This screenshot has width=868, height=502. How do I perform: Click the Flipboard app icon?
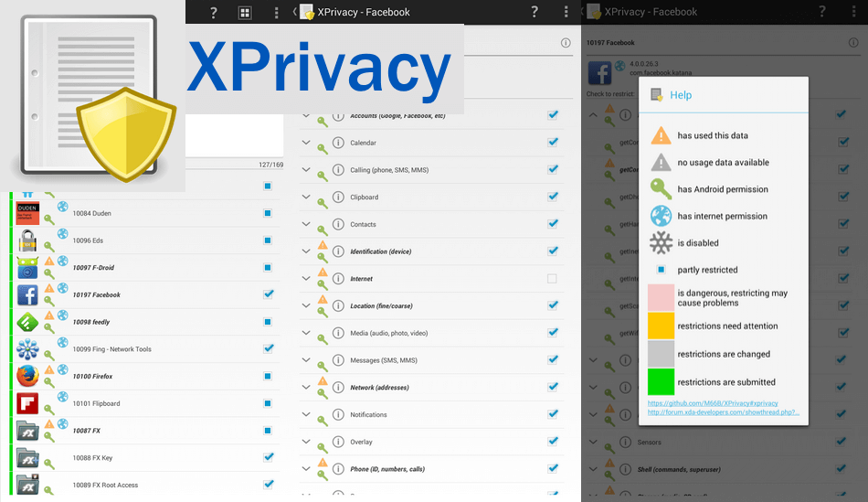coord(27,403)
